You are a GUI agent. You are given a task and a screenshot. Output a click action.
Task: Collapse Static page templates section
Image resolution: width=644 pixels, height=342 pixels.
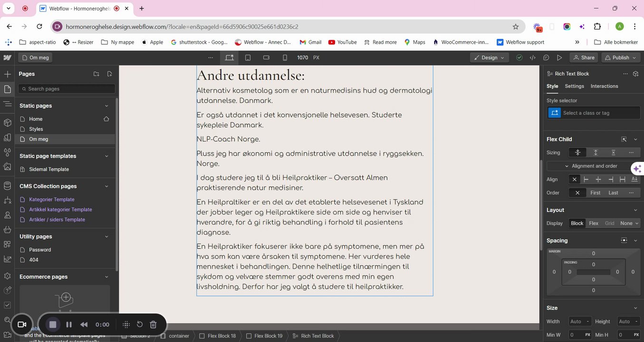[106, 156]
